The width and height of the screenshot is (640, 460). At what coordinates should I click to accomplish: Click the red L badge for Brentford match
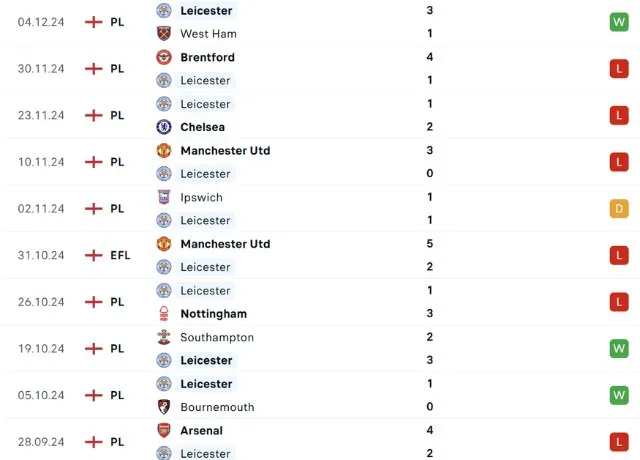pos(618,69)
